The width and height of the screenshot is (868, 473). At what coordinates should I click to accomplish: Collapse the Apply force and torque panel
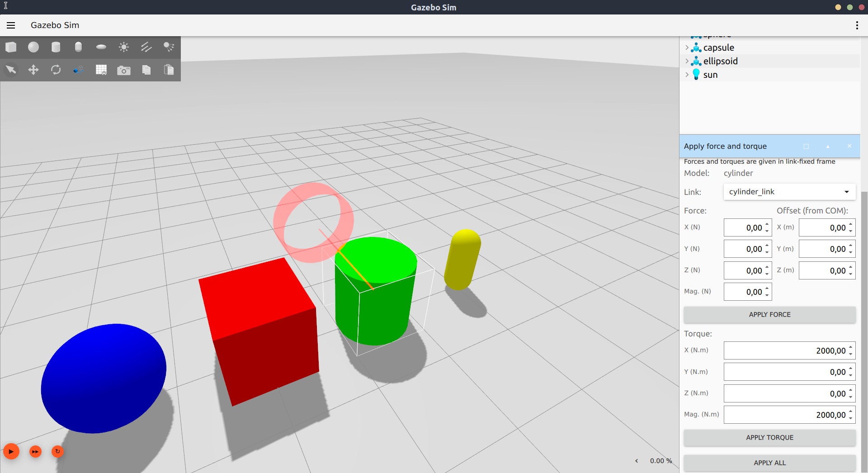(828, 146)
